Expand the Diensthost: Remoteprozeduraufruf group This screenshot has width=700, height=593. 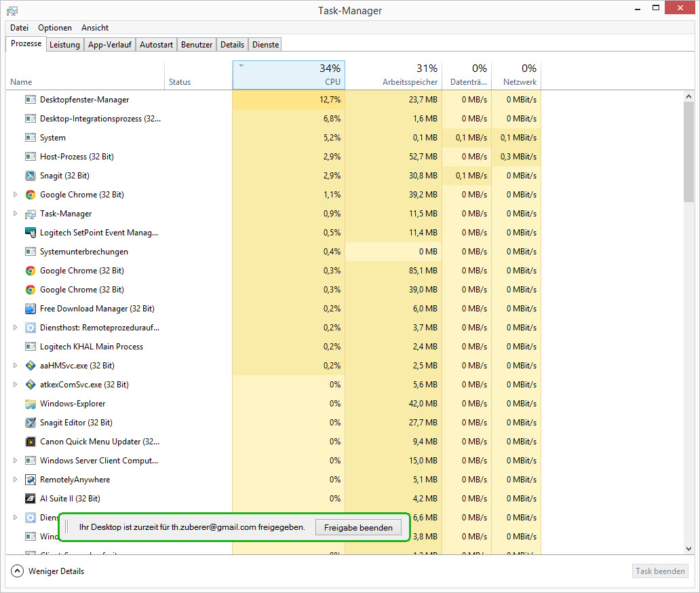pyautogui.click(x=15, y=327)
